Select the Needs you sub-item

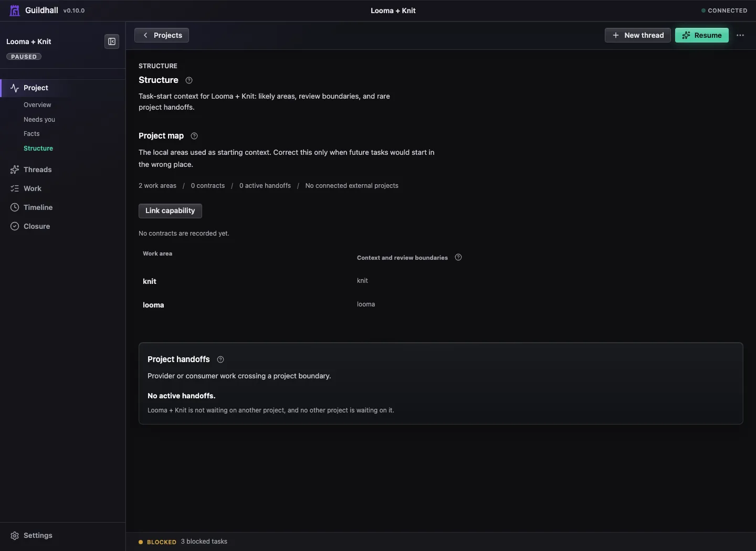[39, 120]
